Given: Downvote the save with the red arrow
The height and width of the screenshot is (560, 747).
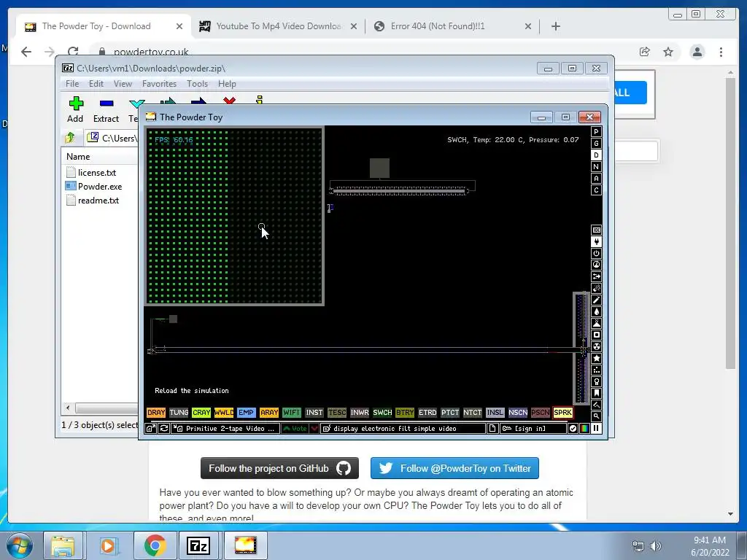Looking at the screenshot, I should [x=314, y=429].
